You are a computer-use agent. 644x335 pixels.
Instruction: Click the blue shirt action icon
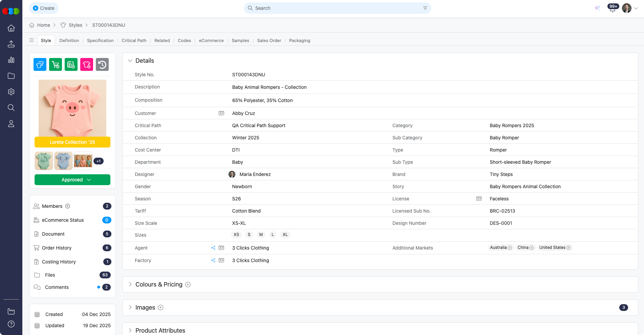(x=40, y=64)
